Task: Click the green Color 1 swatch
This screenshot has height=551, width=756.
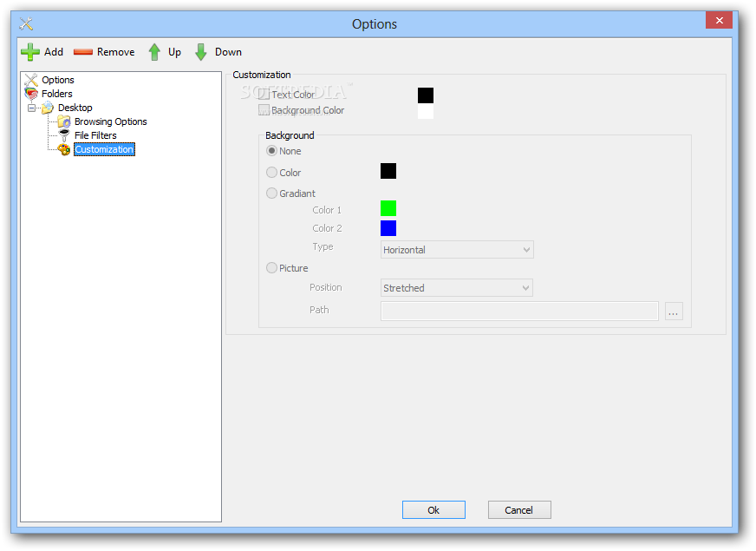Action: click(x=388, y=208)
